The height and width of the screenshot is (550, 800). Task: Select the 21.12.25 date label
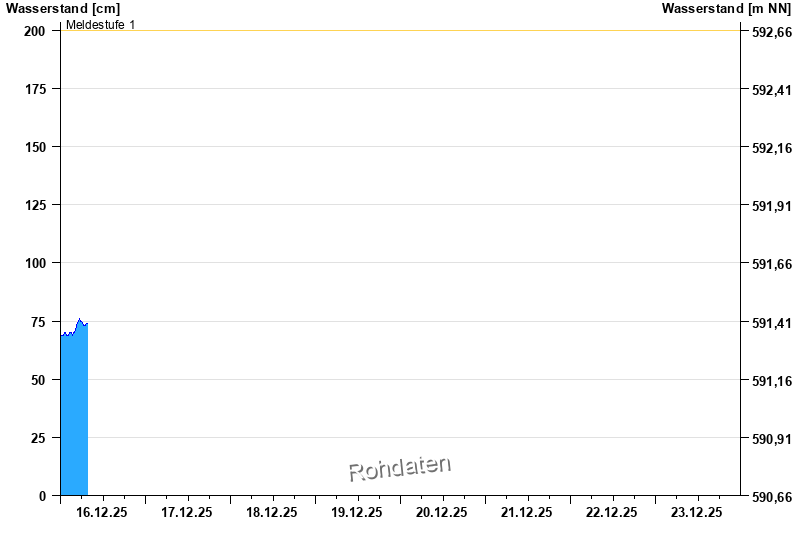[527, 512]
